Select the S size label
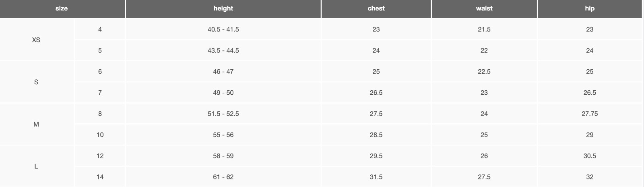 point(36,82)
